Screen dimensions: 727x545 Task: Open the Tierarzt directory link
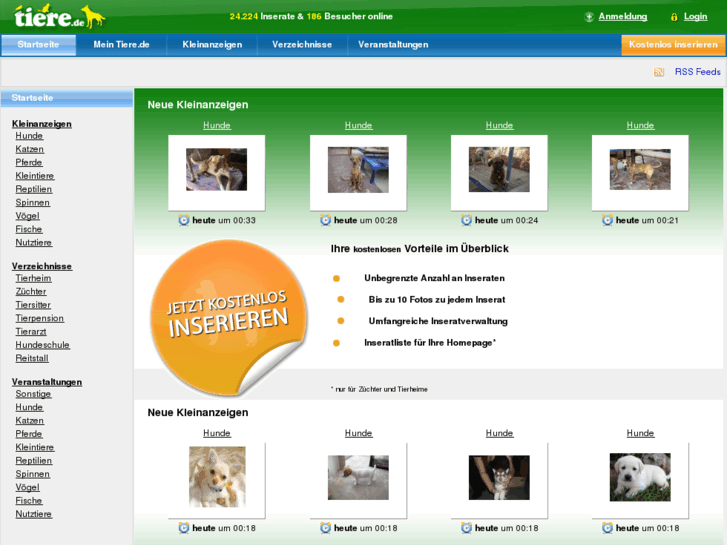[31, 332]
